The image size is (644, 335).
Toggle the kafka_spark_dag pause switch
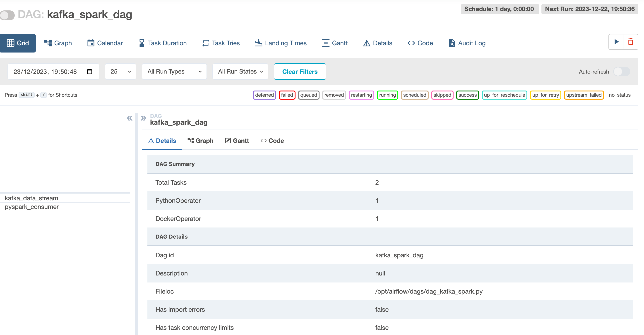pos(7,15)
